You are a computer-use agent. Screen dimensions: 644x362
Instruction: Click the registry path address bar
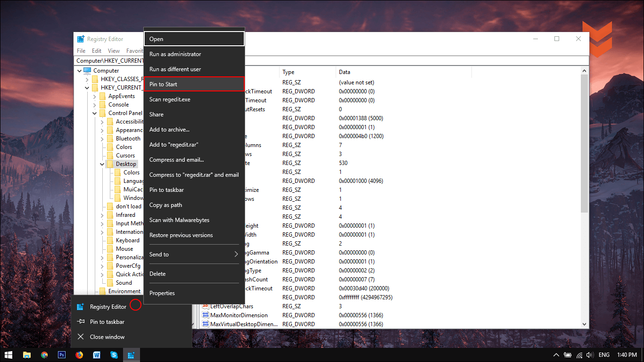[x=332, y=61]
